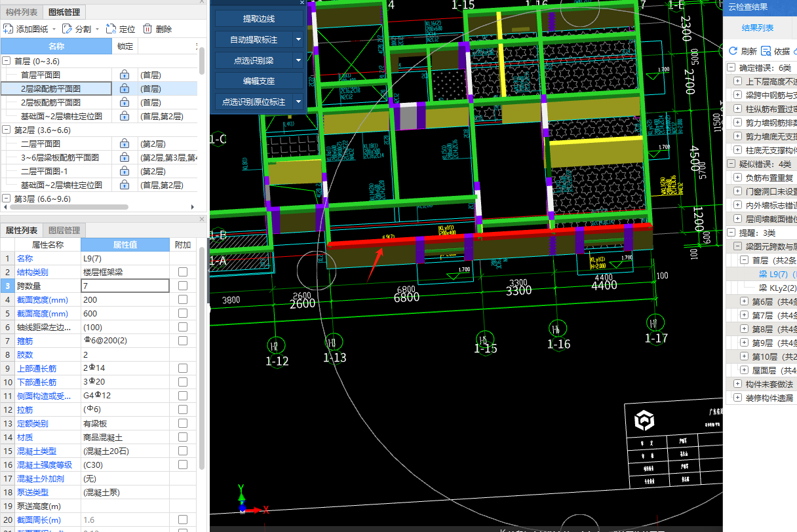Viewport: 797px width, 532px height.
Task: Collapse the 首层 (0~3.6) tree node
Action: tap(7, 61)
